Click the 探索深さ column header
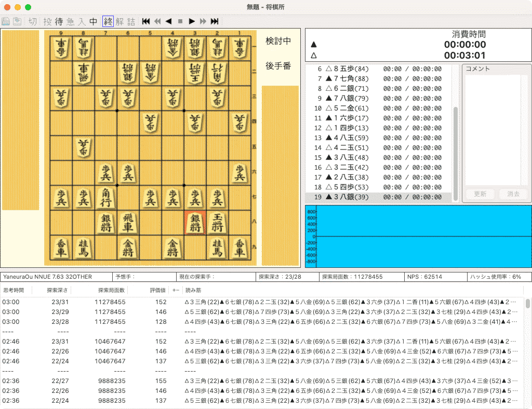532x409 pixels. 51,290
